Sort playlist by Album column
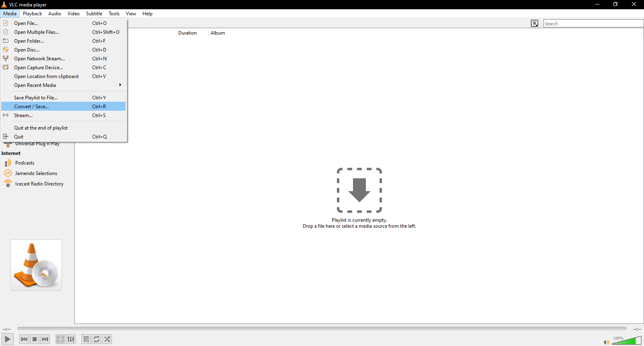Viewport: 644px width, 346px height. 218,33
